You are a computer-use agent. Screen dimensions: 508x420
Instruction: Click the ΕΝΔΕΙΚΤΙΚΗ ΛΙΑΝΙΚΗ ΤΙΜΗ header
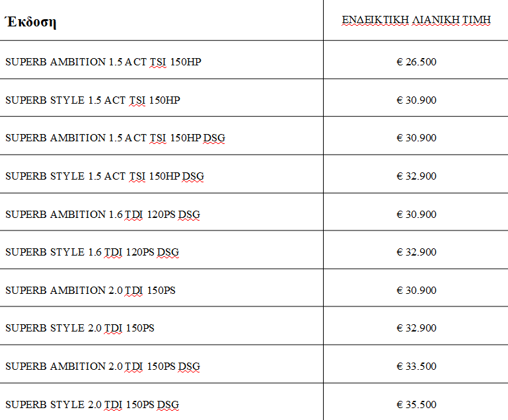click(416, 20)
